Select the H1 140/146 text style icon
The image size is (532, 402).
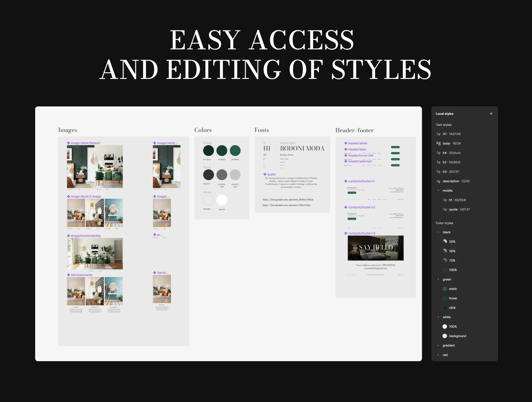click(439, 134)
